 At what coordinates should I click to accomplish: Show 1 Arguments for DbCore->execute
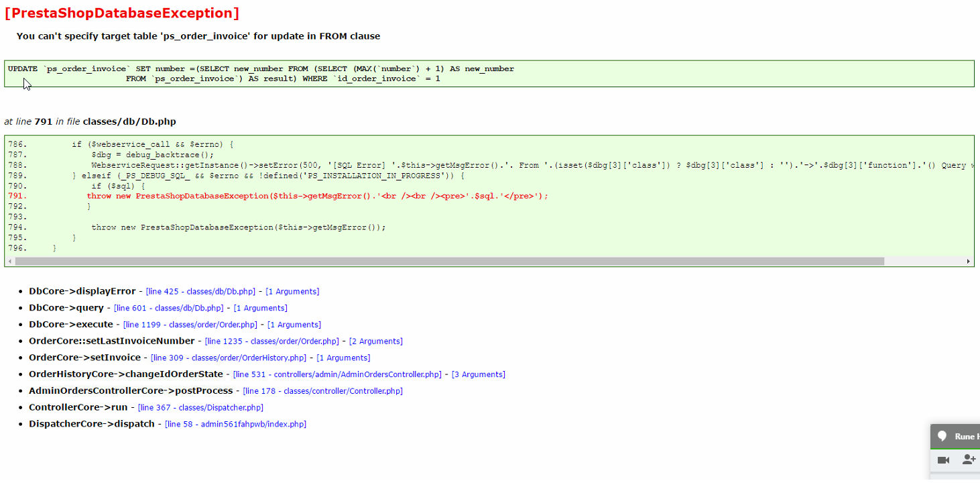294,325
